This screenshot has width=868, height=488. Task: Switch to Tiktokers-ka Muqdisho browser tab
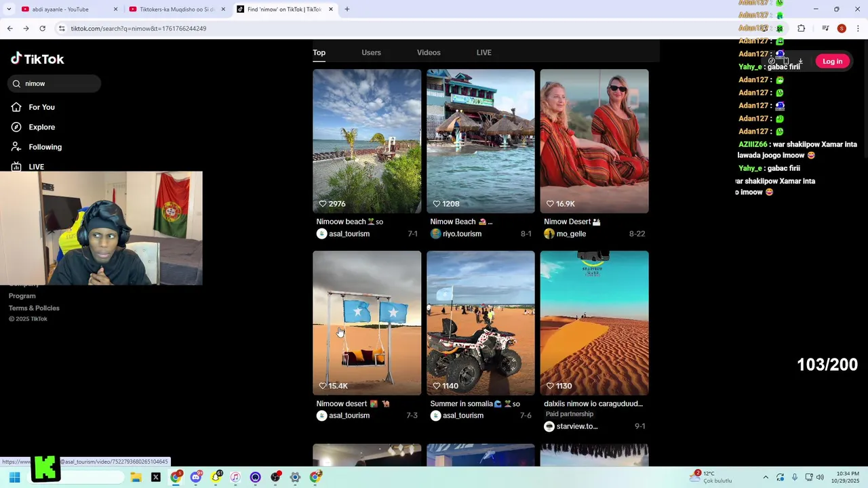tap(178, 9)
